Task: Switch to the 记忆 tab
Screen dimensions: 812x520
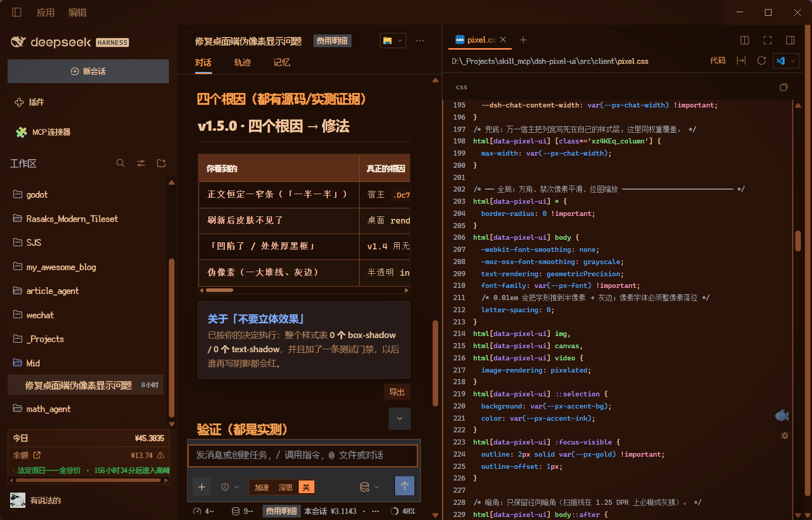Action: (x=281, y=63)
